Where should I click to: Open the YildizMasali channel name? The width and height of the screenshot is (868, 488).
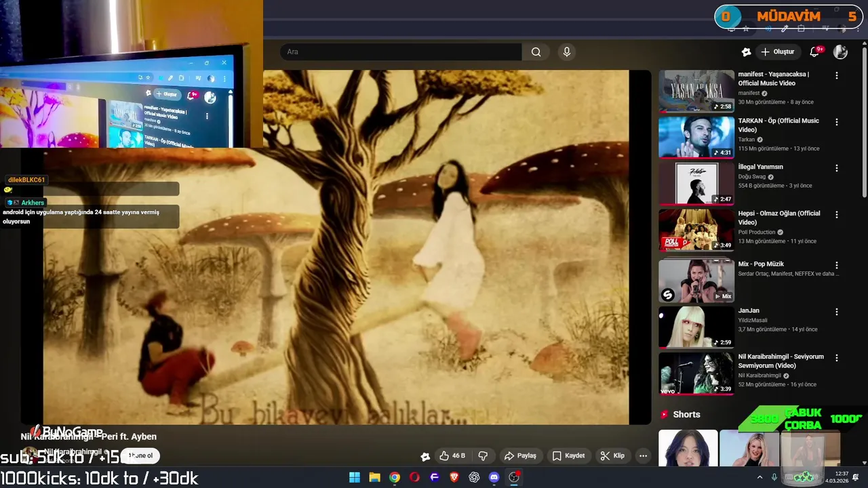click(x=753, y=320)
